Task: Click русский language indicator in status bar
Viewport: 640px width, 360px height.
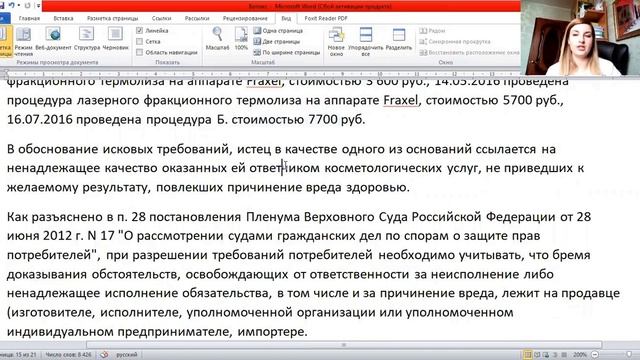Action: coord(127,355)
